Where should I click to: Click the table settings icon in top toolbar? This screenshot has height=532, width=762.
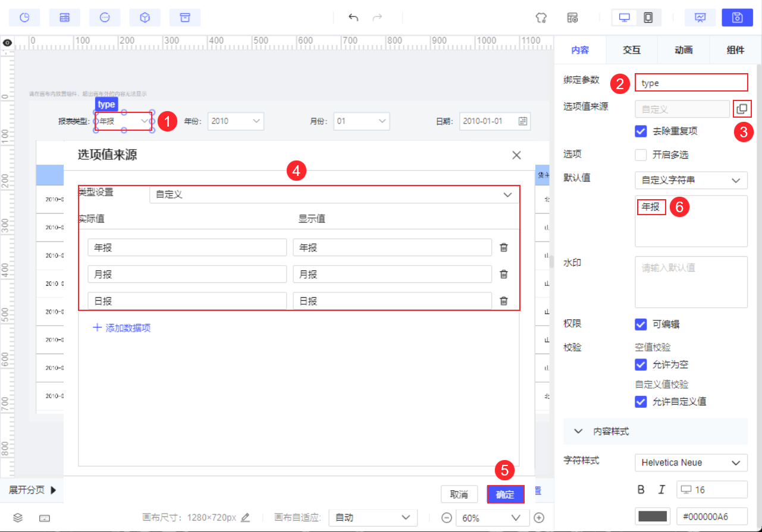tap(572, 18)
